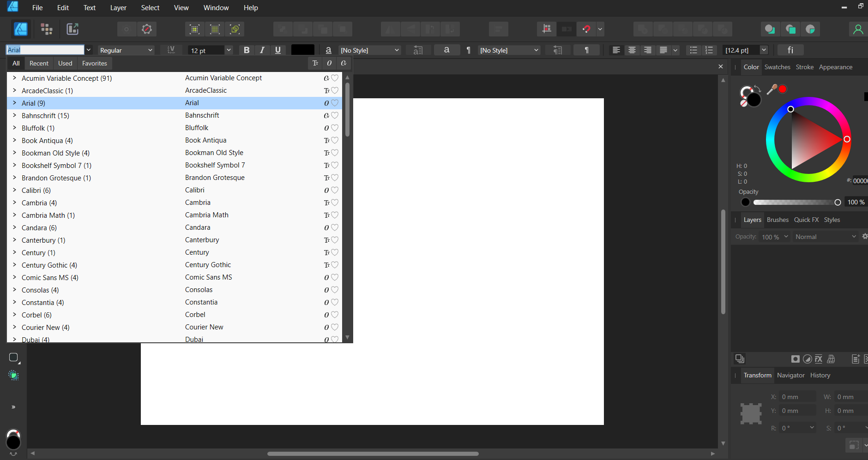Switch to Designer persona icon

(20, 29)
